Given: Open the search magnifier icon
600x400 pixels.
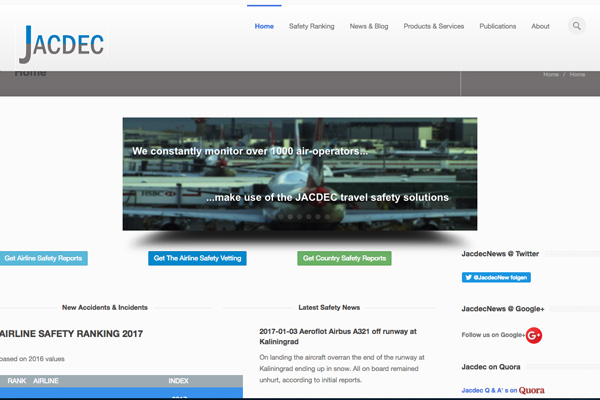Looking at the screenshot, I should [x=577, y=26].
